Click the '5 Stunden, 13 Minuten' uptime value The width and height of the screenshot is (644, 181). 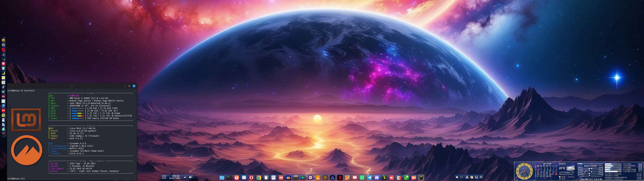click(x=82, y=166)
